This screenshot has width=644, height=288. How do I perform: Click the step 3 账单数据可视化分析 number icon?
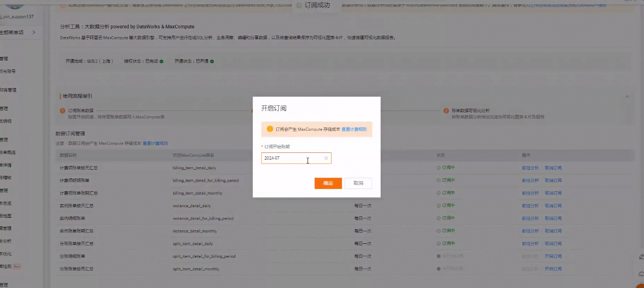pyautogui.click(x=446, y=111)
